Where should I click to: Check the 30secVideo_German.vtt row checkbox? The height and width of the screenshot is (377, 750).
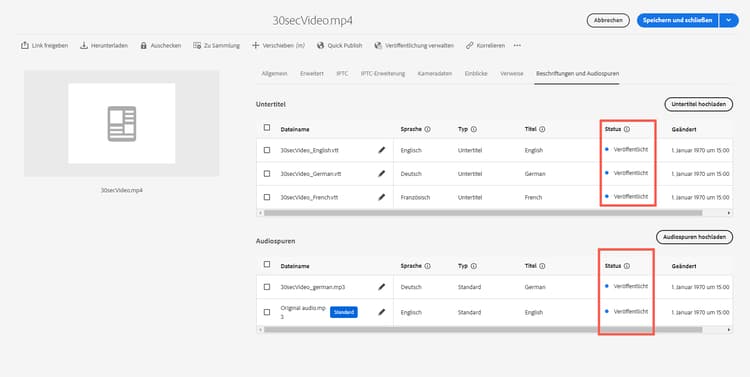click(x=267, y=174)
